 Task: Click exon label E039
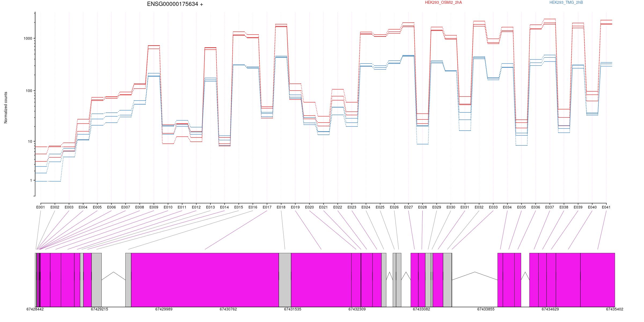[578, 207]
